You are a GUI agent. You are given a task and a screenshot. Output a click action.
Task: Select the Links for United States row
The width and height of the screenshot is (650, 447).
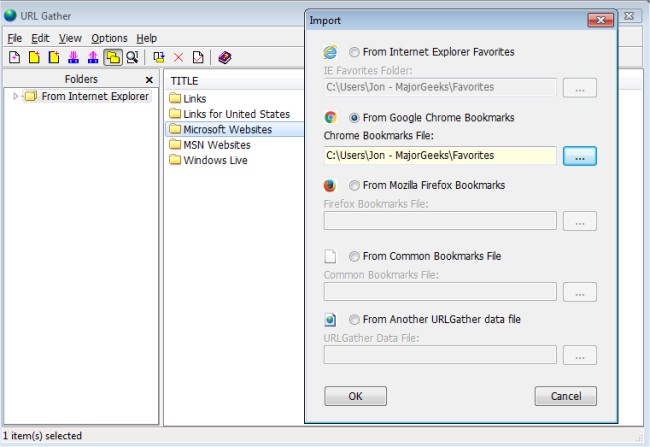tap(235, 114)
